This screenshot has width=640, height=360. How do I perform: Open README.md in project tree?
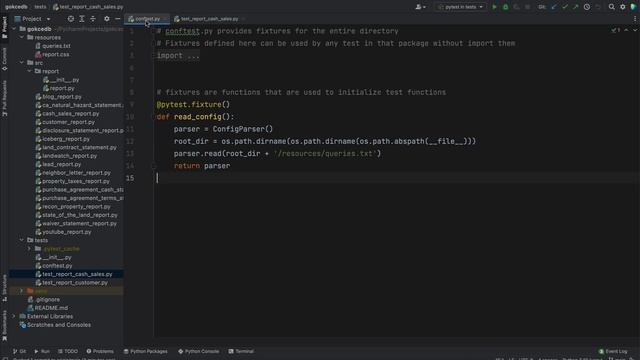tap(48, 308)
